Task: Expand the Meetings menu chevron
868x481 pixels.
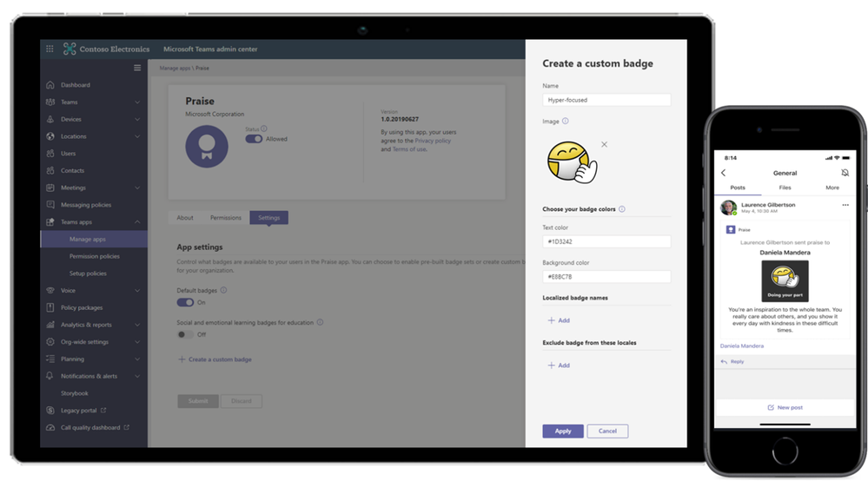Action: (x=137, y=188)
